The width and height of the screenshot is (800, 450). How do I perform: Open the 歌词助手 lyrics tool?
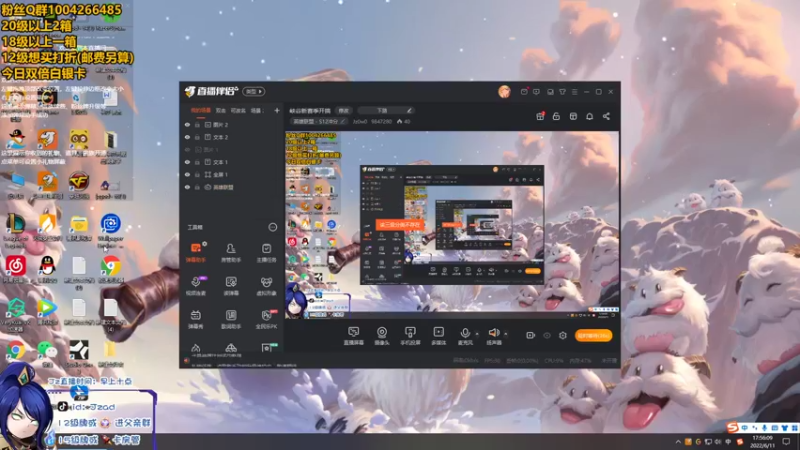231,319
